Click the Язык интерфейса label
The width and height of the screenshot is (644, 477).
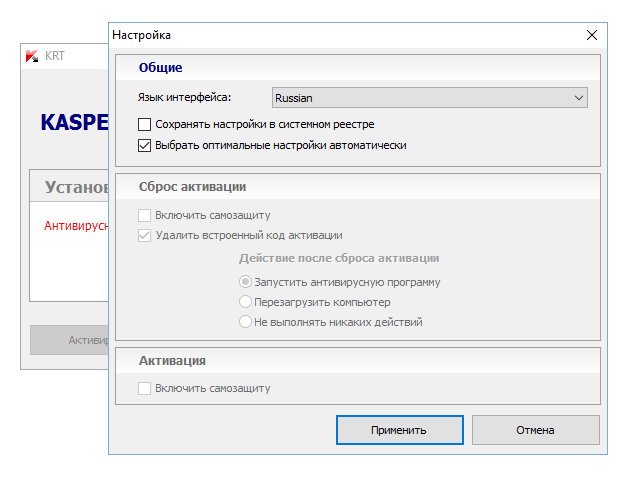pyautogui.click(x=184, y=98)
